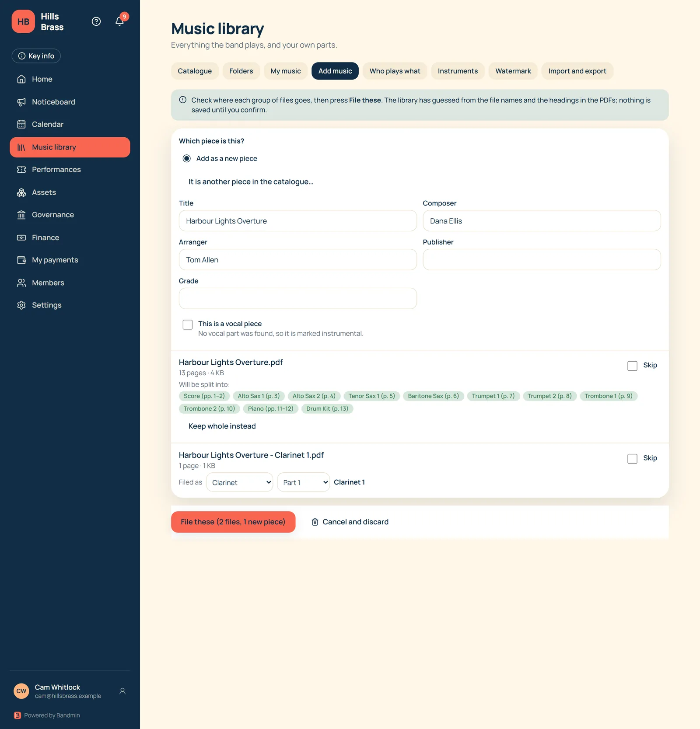Click 'Keep whole instead'
Viewport: 700px width, 729px height.
(x=222, y=426)
